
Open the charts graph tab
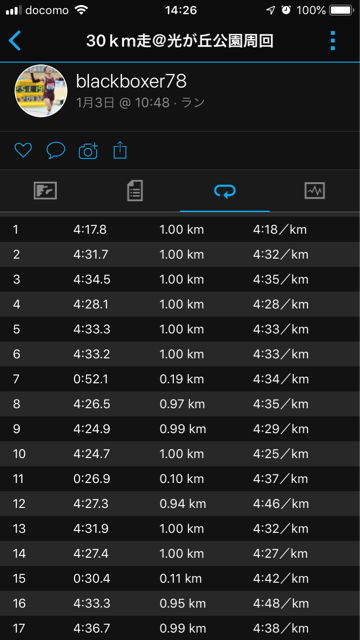[315, 191]
